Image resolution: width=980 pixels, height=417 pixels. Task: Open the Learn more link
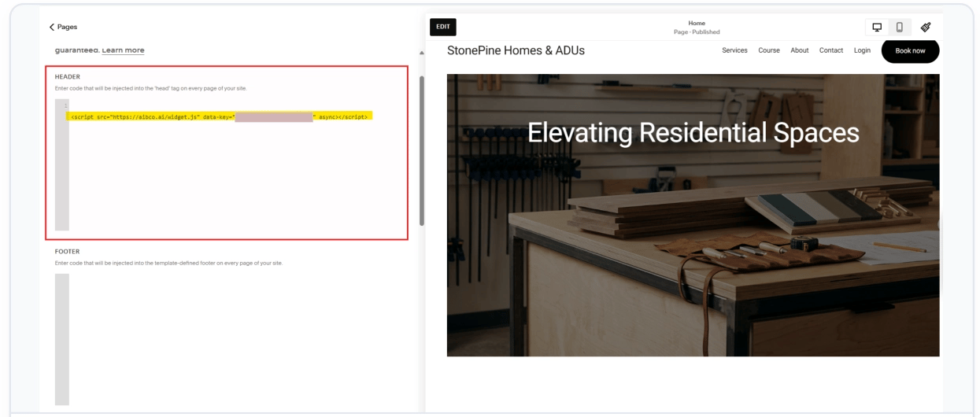[123, 50]
